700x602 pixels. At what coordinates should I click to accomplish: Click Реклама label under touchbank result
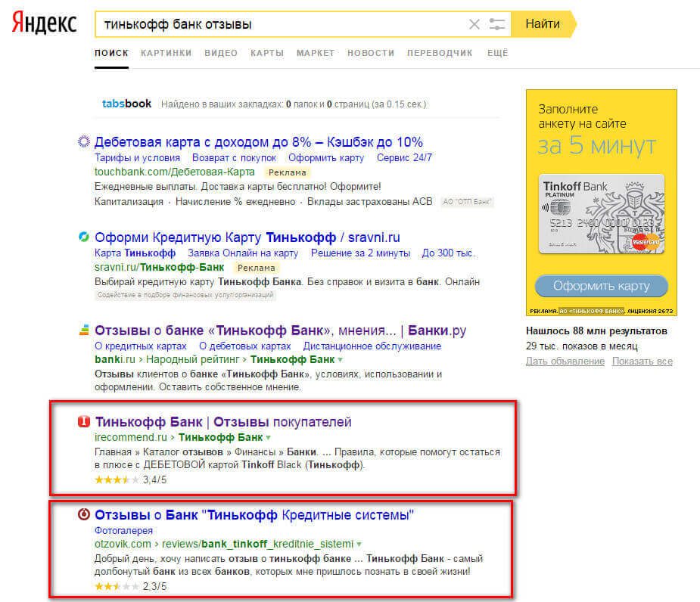[x=288, y=172]
